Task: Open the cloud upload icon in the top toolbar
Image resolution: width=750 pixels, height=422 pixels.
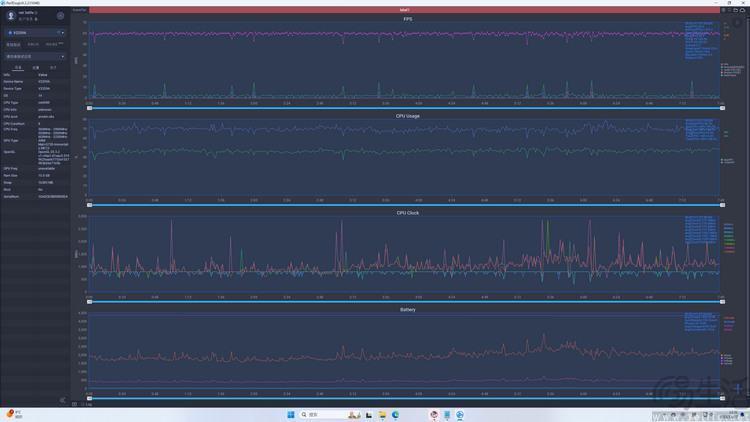Action: 742,10
